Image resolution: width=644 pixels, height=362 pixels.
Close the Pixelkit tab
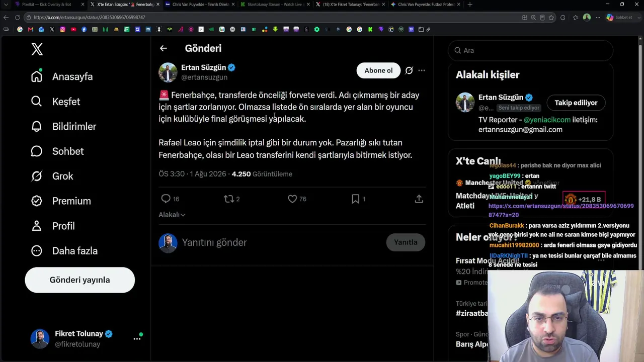tap(83, 5)
